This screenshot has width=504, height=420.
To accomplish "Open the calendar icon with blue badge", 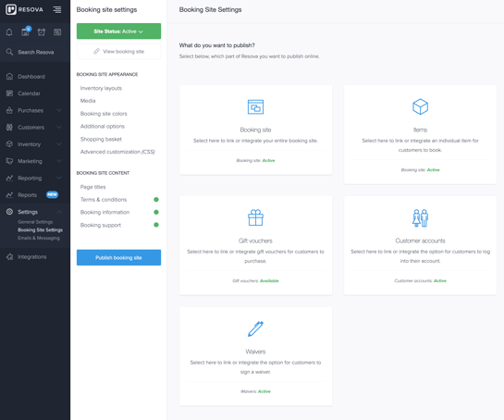I will point(25,31).
